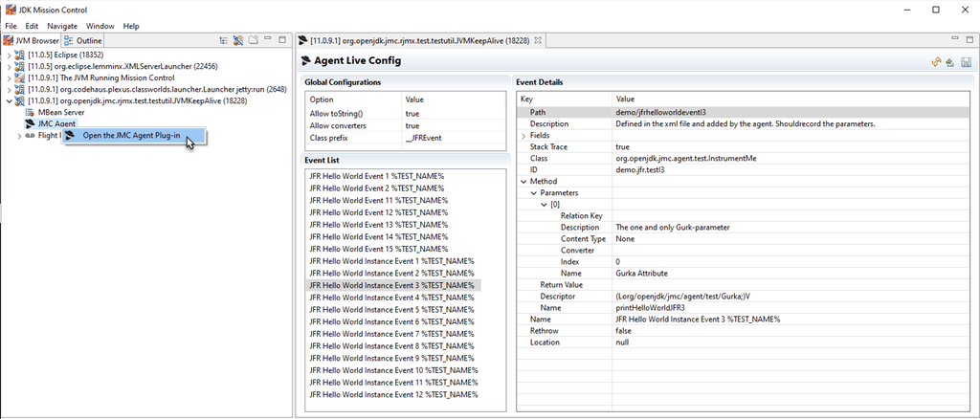This screenshot has width=980, height=419.
Task: Click the JMC Agent hat icon in tree
Action: pos(30,123)
